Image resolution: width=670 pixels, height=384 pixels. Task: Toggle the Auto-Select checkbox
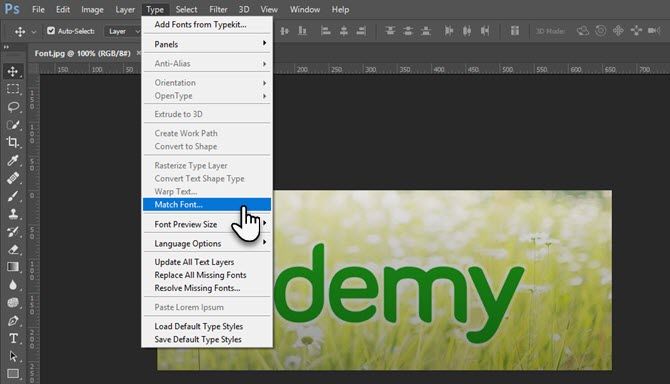51,31
